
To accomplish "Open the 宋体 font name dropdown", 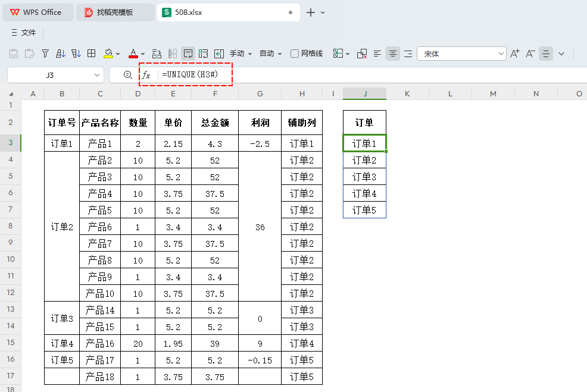I will coord(501,54).
